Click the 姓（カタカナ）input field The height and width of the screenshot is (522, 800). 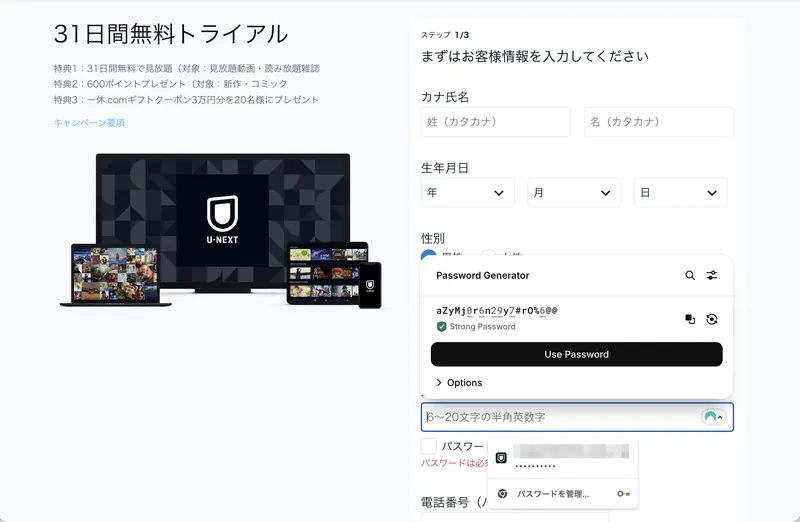point(495,121)
